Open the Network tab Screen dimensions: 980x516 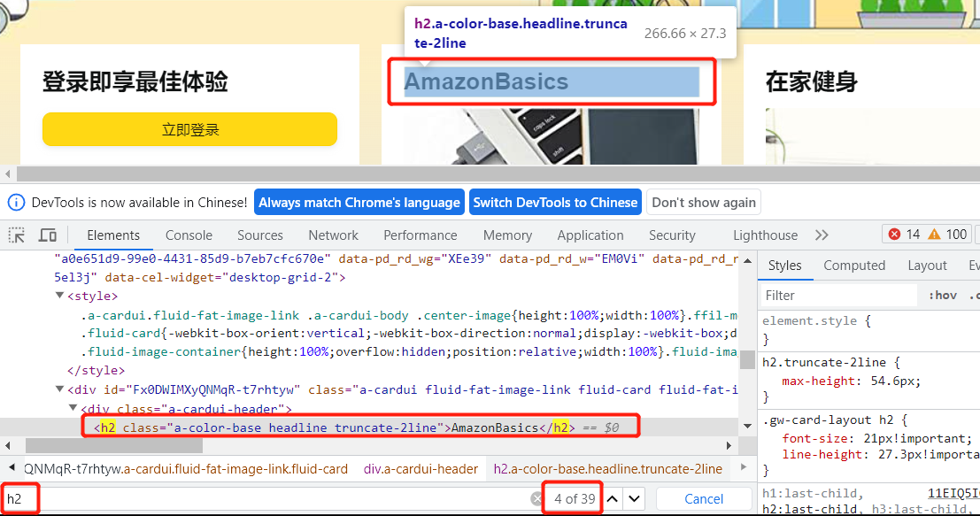click(x=333, y=235)
